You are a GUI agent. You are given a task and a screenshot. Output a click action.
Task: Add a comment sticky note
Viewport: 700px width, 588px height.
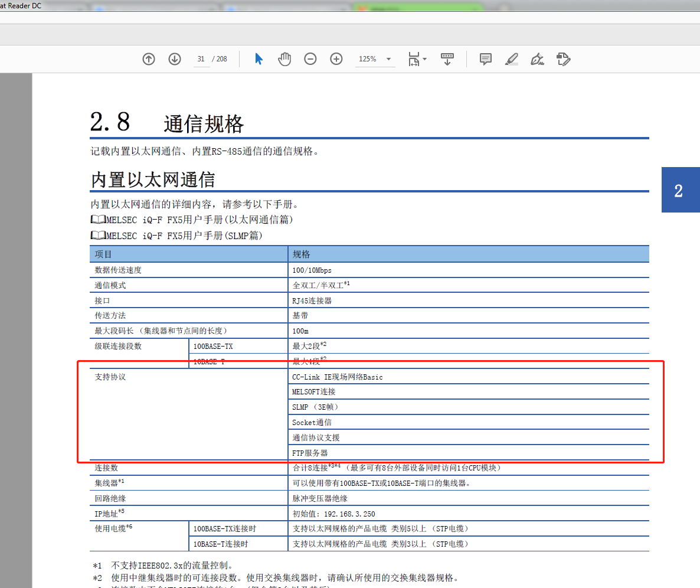(486, 59)
